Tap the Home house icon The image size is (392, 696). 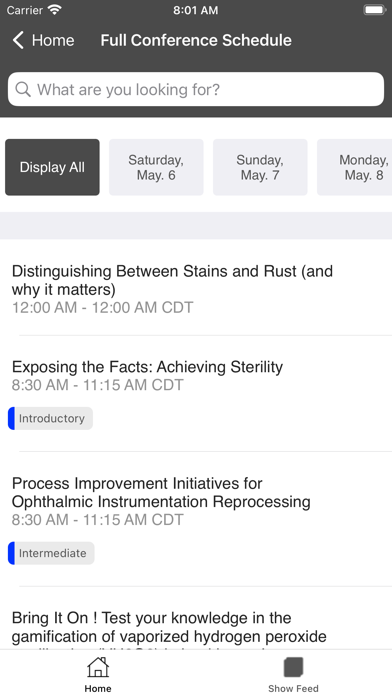98,667
